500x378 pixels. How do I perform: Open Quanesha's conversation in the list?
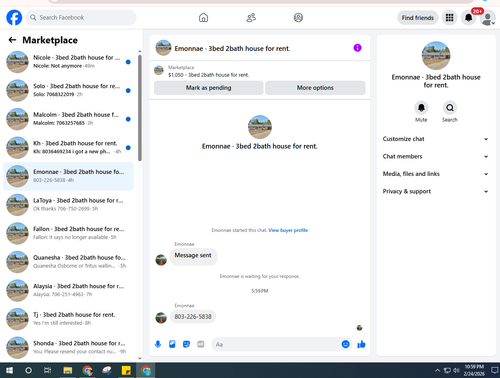[68, 262]
